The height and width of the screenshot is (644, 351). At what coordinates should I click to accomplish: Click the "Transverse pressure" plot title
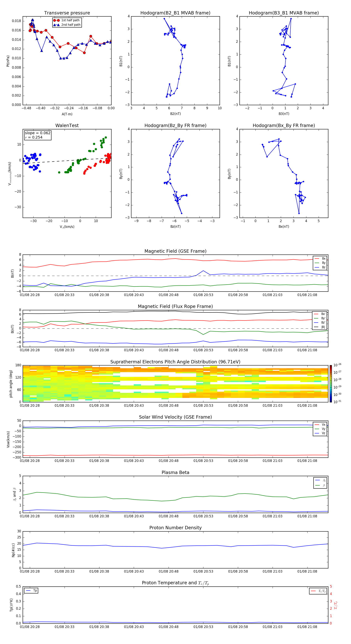pos(67,13)
